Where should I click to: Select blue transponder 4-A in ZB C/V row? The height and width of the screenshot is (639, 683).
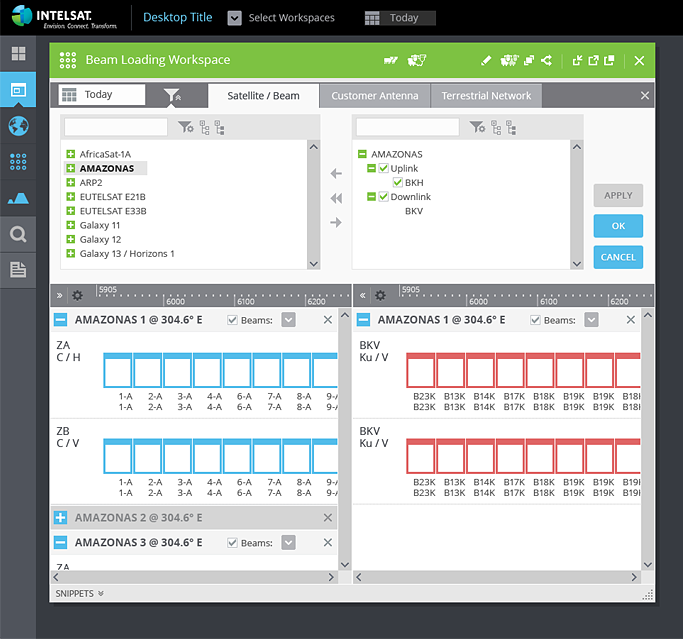[x=207, y=456]
